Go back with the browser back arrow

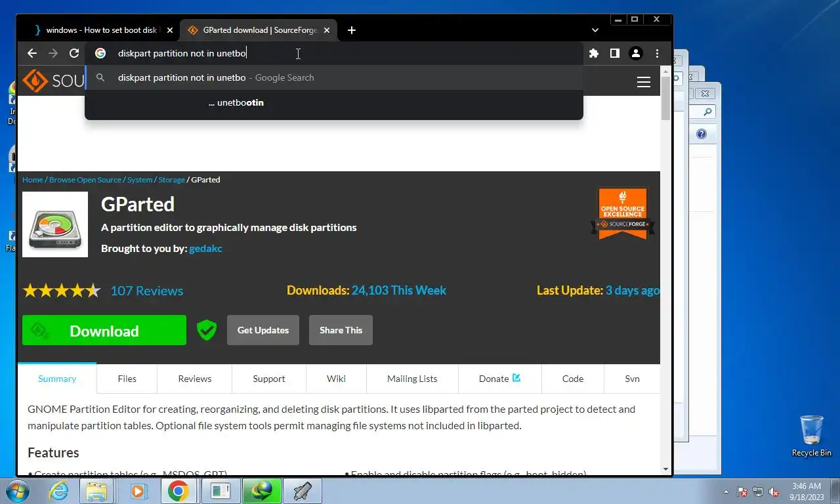[32, 54]
